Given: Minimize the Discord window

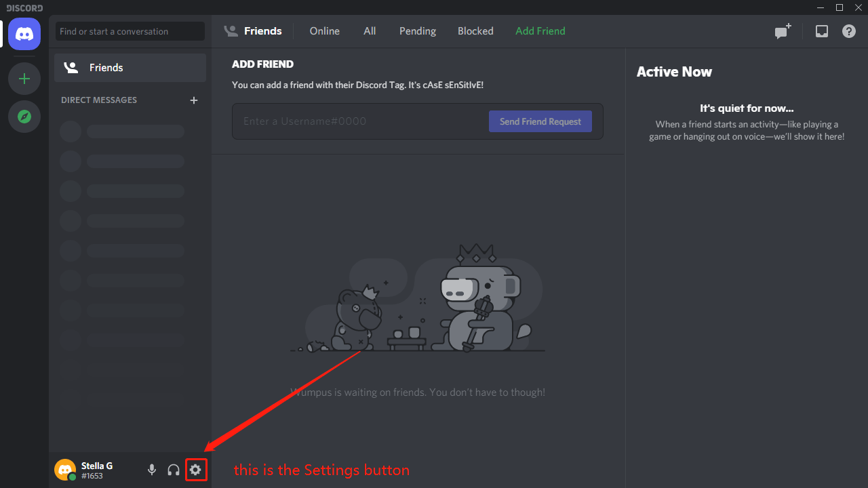Looking at the screenshot, I should [821, 7].
